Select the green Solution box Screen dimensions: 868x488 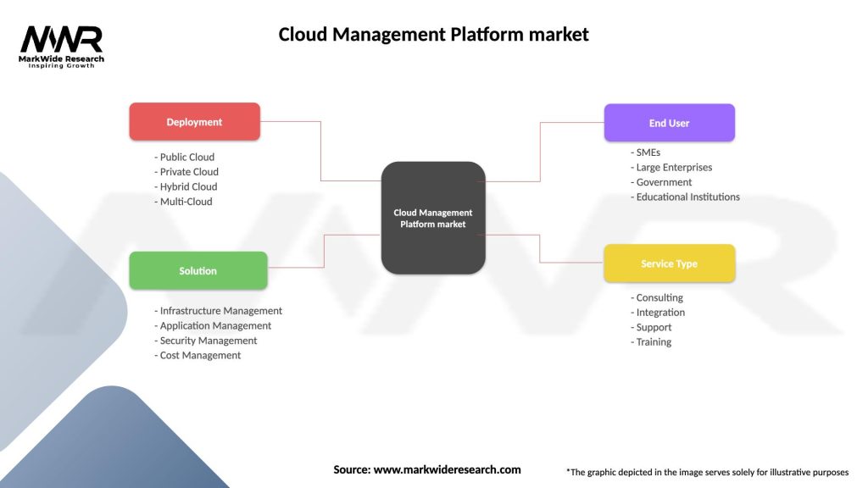pyautogui.click(x=198, y=271)
